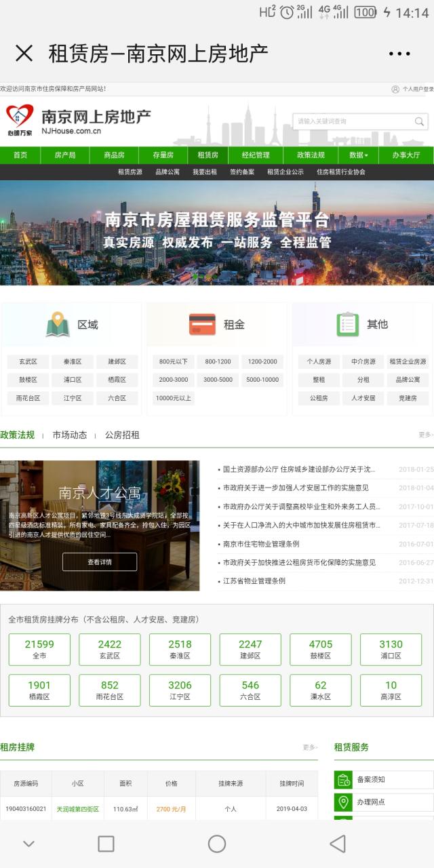Filter by 分租 in the 其他 panel
This screenshot has height=868, width=434.
tap(363, 380)
